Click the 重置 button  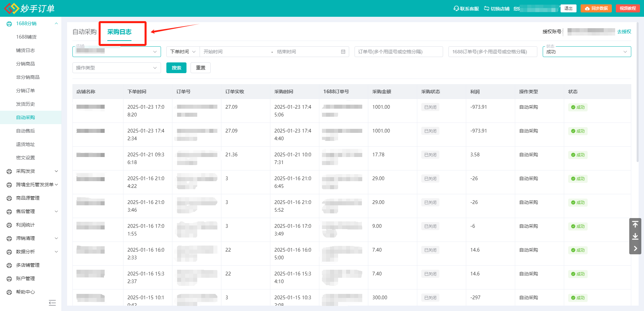pos(201,68)
